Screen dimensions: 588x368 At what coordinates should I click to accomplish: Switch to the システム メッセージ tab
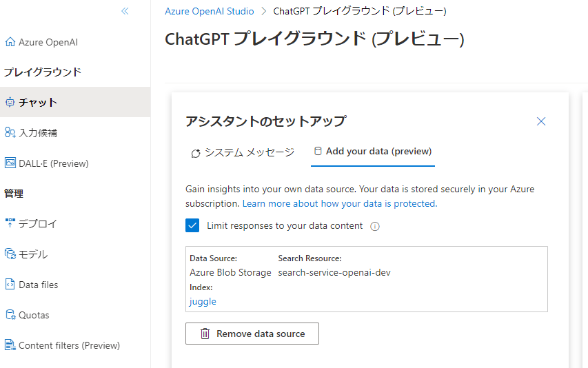(x=243, y=152)
